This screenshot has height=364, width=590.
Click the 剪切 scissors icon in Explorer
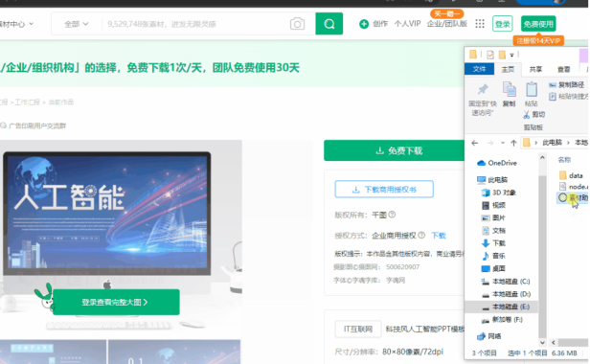[527, 114]
